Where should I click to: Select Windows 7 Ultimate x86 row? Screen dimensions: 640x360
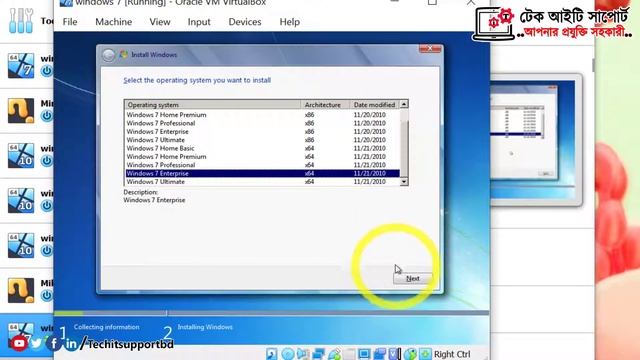pyautogui.click(x=262, y=140)
